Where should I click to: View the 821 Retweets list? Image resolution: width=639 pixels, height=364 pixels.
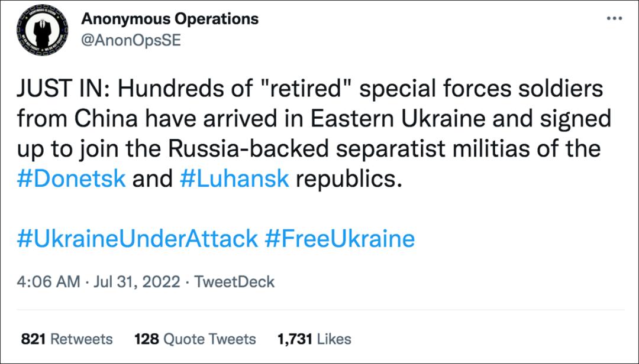click(66, 339)
